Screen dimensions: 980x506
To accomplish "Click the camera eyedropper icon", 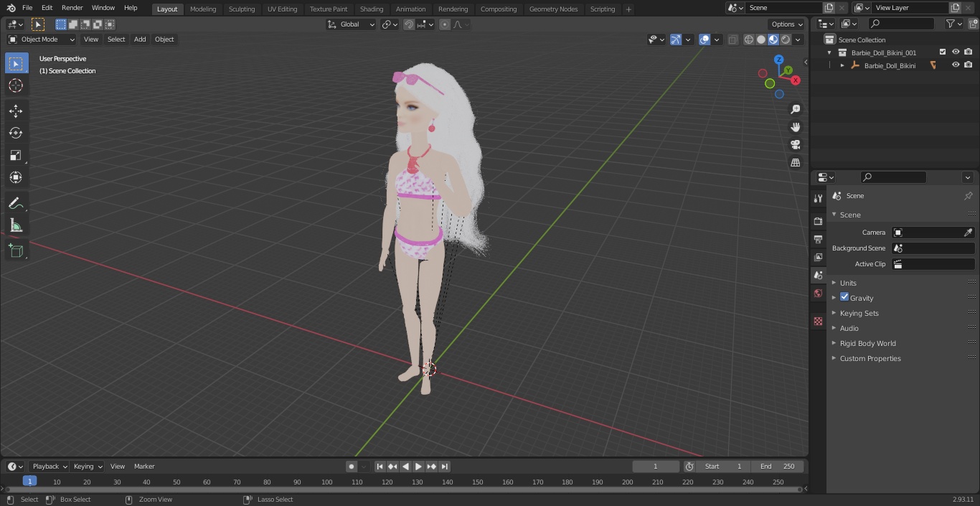I will point(968,233).
